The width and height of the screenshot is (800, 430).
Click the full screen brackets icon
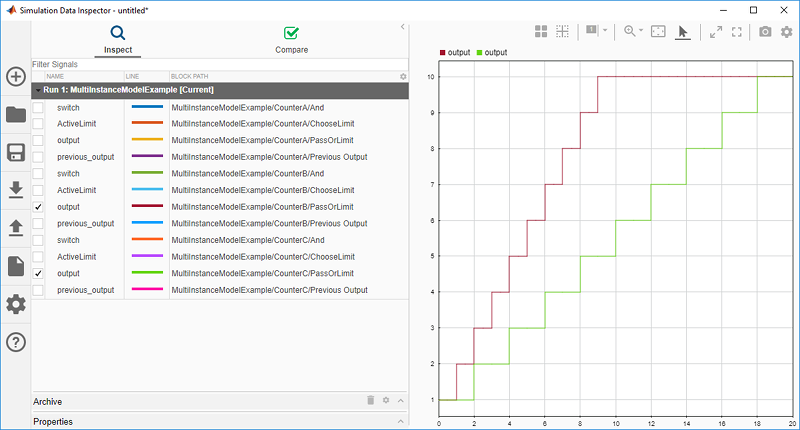coord(737,32)
